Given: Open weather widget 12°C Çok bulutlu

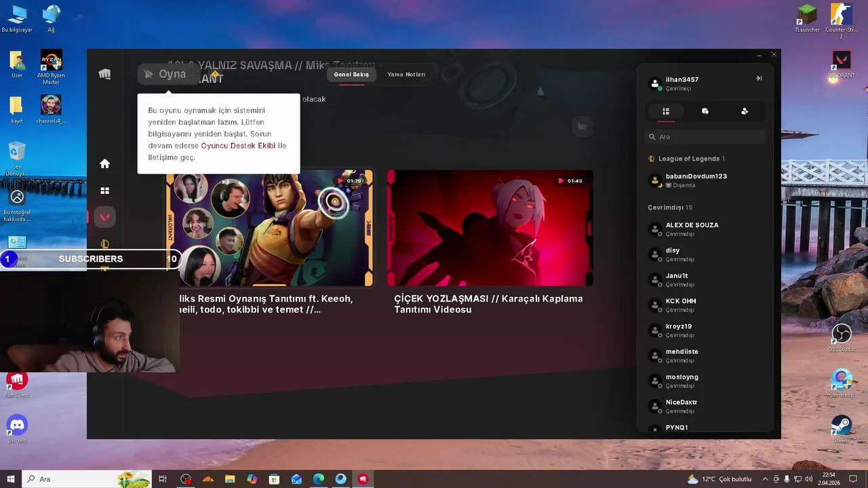Looking at the screenshot, I should (719, 479).
